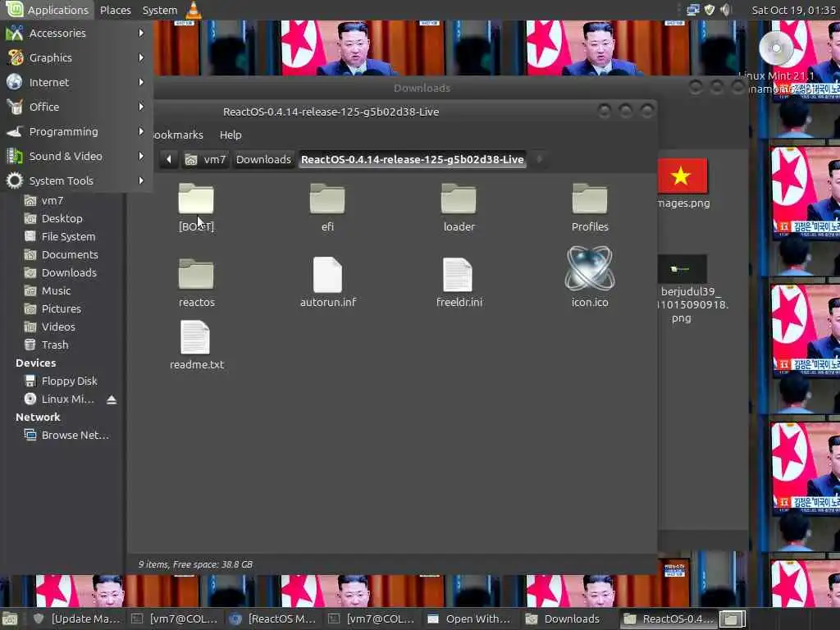Open the [BOOT] folder

[196, 207]
